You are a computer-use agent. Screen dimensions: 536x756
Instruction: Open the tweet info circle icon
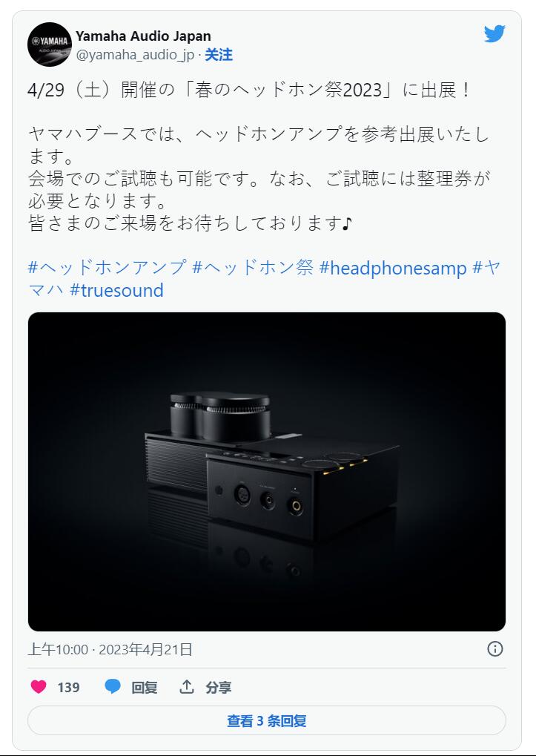(x=495, y=649)
